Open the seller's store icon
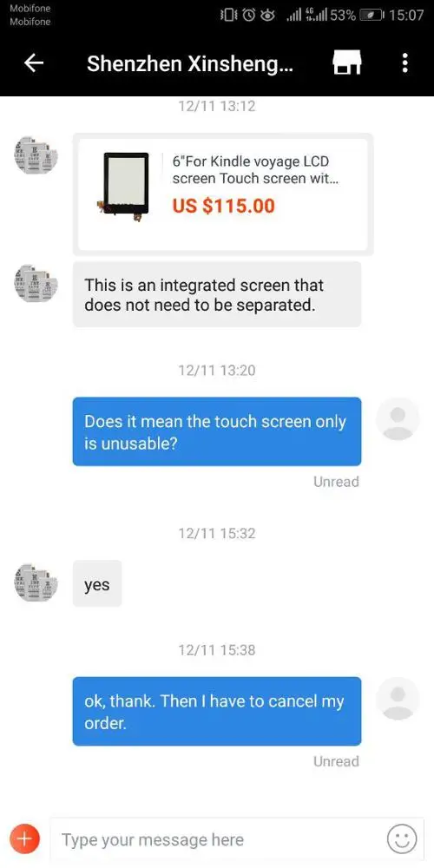This screenshot has width=434, height=868. point(346,63)
